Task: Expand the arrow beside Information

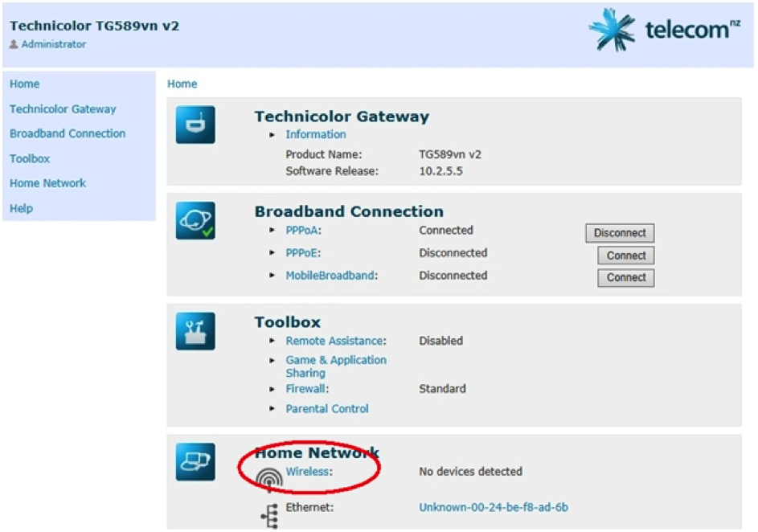Action: (x=273, y=134)
